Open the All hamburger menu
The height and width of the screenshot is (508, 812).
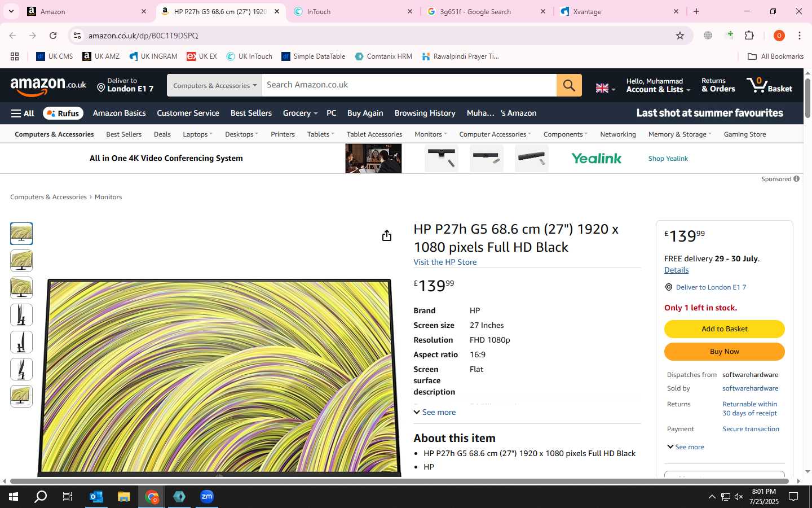tap(23, 113)
